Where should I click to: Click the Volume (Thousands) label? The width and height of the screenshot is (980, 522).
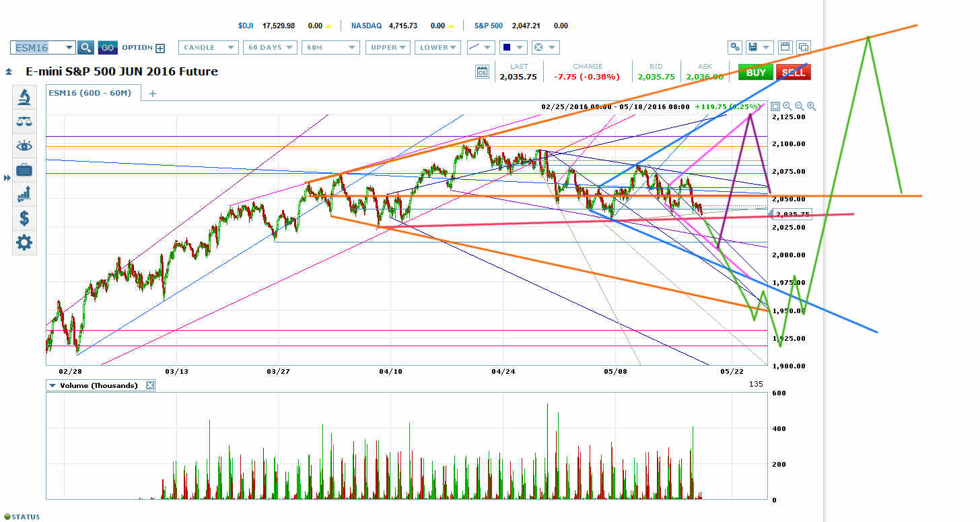point(98,385)
